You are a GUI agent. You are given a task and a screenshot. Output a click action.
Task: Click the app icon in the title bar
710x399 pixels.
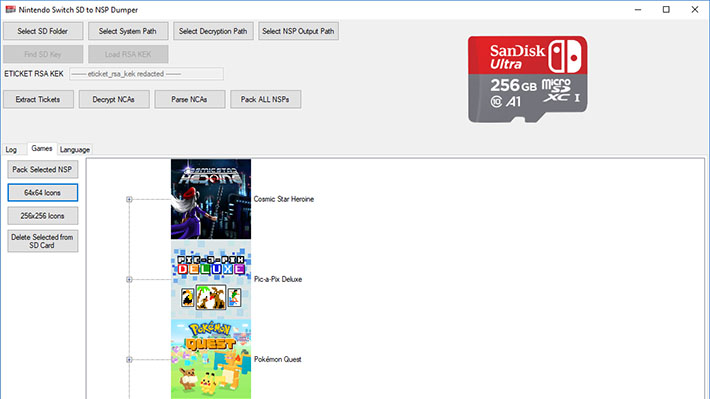coord(10,10)
